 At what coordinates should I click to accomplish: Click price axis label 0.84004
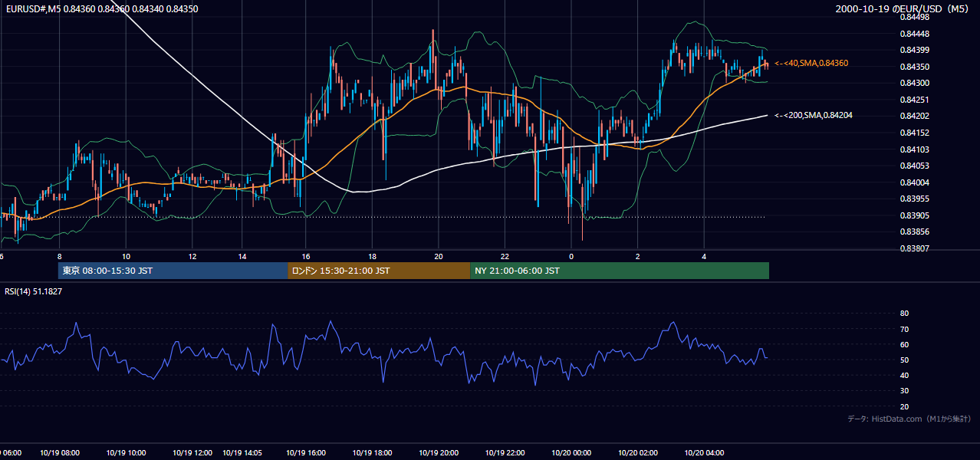tap(913, 182)
